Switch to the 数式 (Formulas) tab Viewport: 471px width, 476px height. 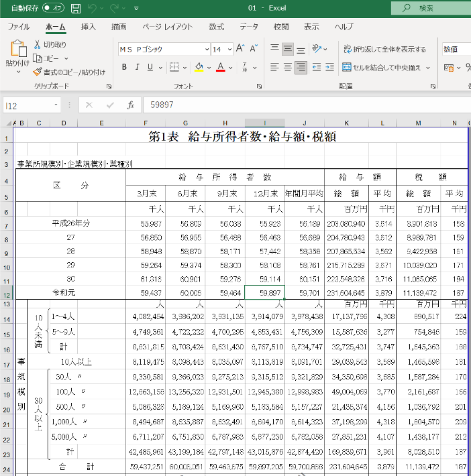coord(216,27)
